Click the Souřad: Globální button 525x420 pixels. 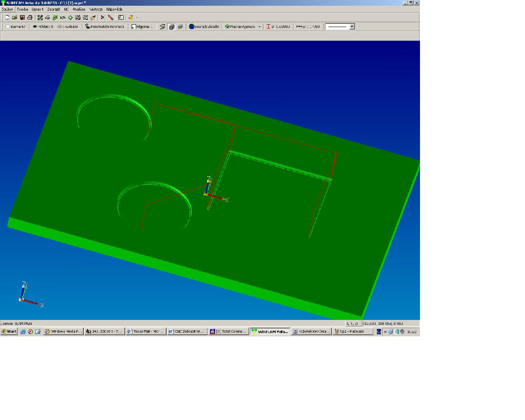(x=204, y=27)
